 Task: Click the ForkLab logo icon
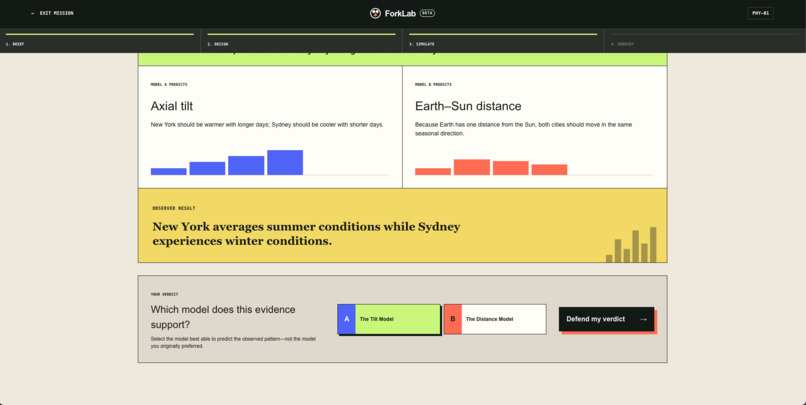click(375, 13)
